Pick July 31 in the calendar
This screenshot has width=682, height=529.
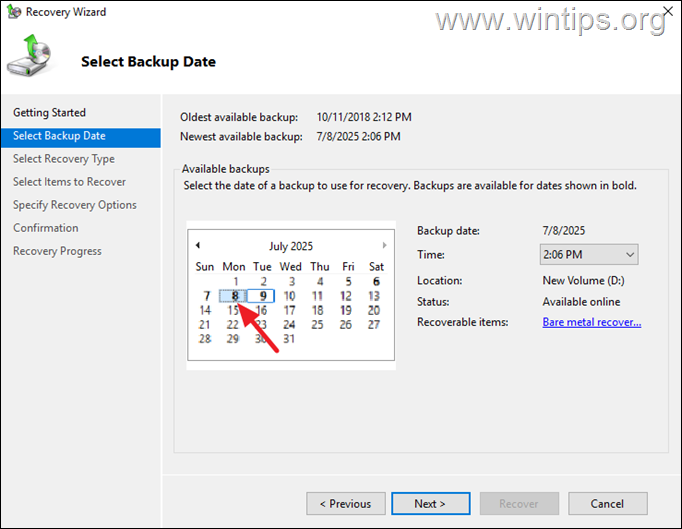[289, 339]
